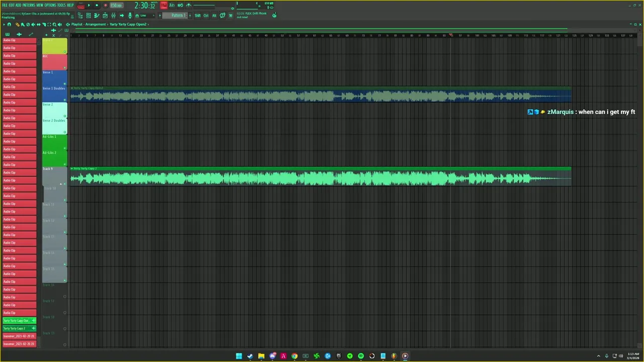
Task: Click the Shift key button
Action: [x=197, y=16]
